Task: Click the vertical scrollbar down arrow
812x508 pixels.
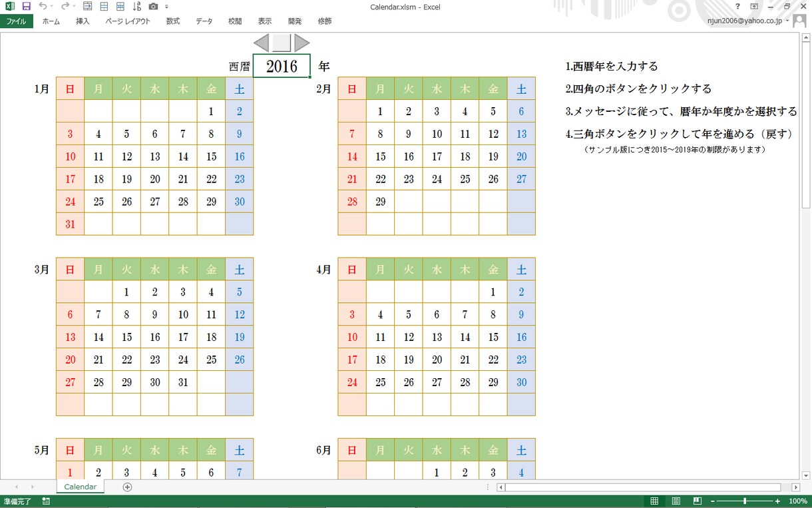Action: 806,474
